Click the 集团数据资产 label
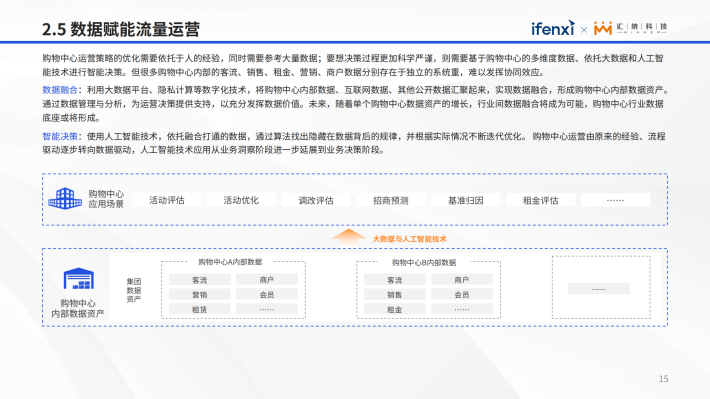 (x=134, y=290)
